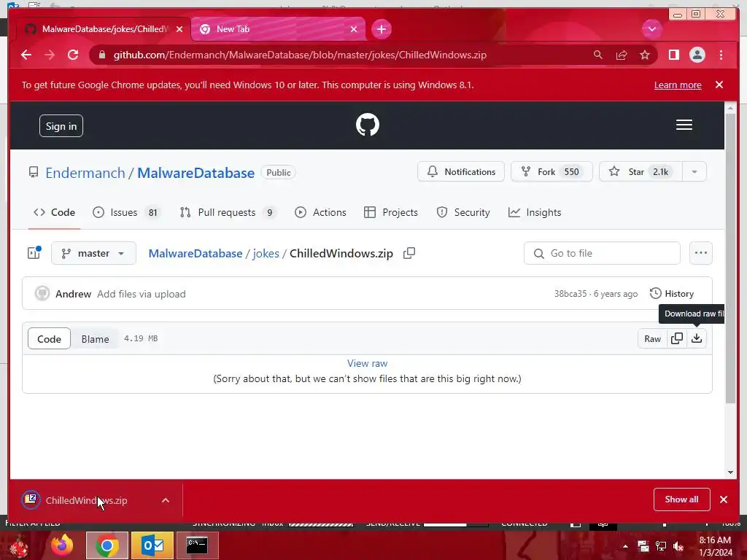The height and width of the screenshot is (560, 747).
Task: Expand the Star lists dropdown arrow
Action: pyautogui.click(x=694, y=171)
